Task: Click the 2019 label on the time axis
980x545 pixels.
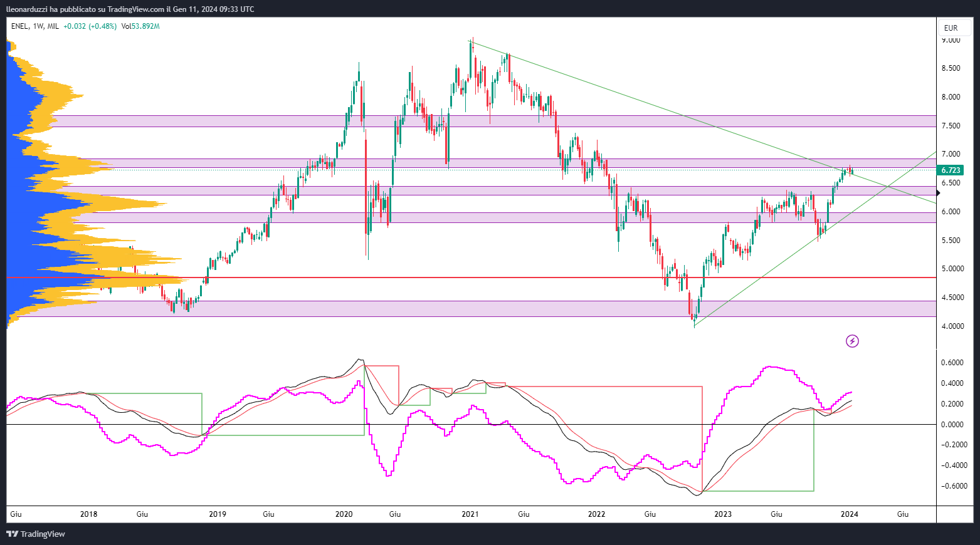Action: point(218,514)
